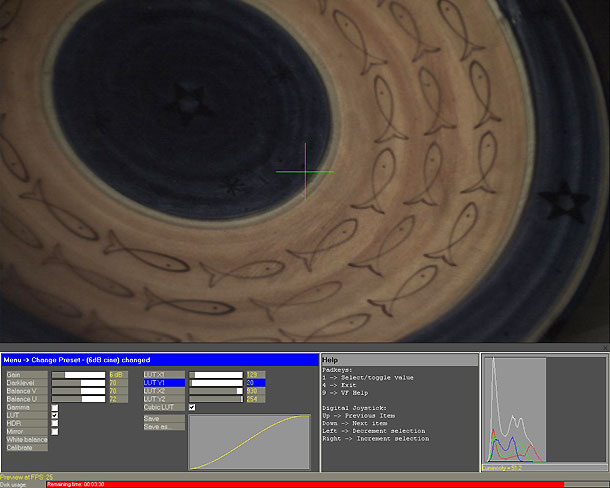Viewport: 610px width, 488px height.
Task: Enable the Gamma checkbox
Action: point(54,407)
